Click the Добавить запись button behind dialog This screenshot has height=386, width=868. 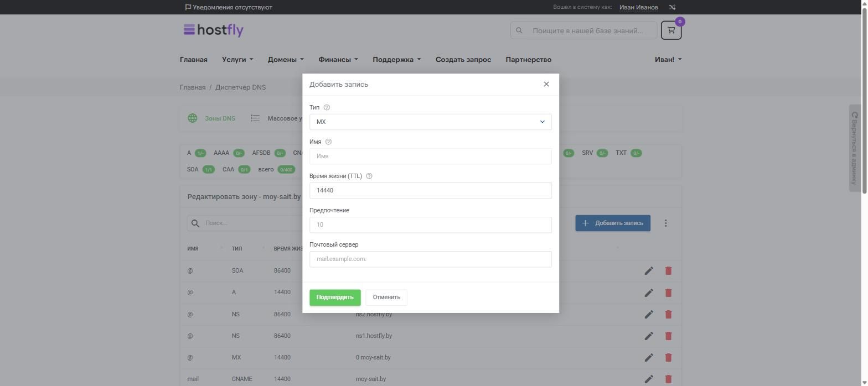613,223
